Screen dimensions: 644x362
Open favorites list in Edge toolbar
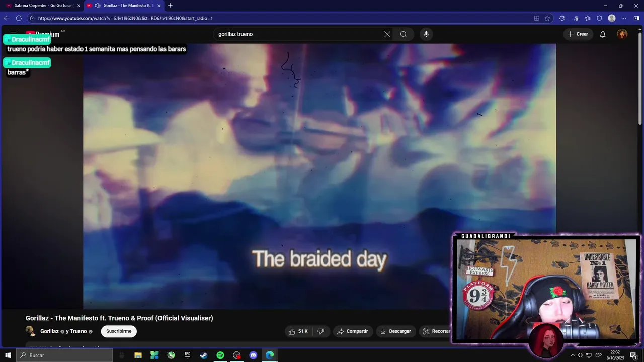tap(588, 18)
